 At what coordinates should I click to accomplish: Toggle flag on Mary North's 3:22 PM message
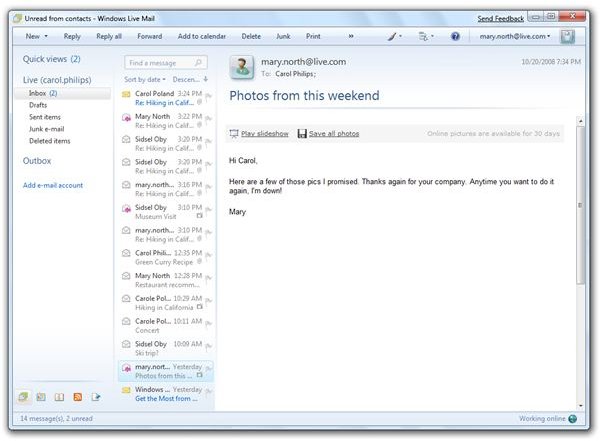(x=209, y=121)
